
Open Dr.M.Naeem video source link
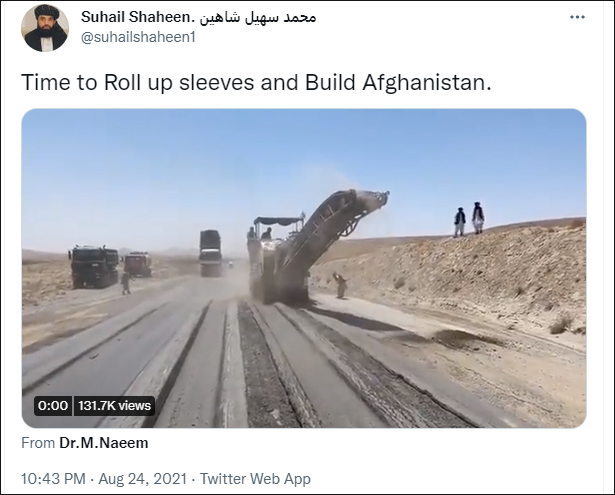104,443
